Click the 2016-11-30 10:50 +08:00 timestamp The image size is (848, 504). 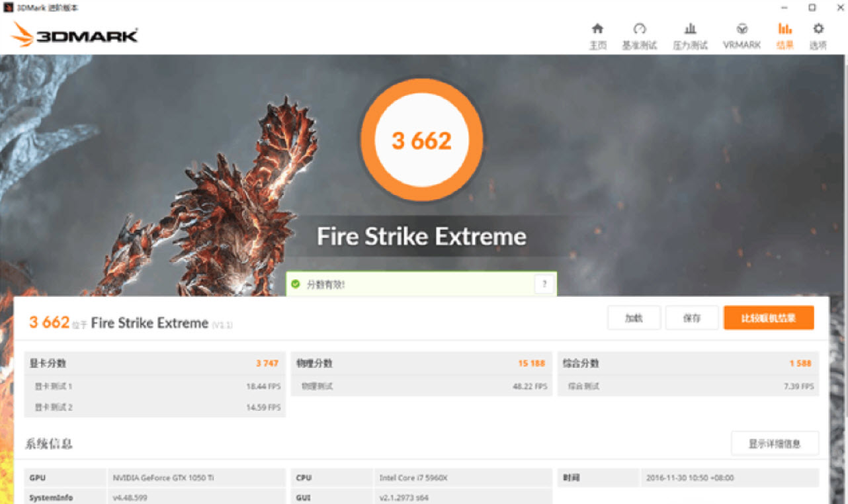click(691, 478)
